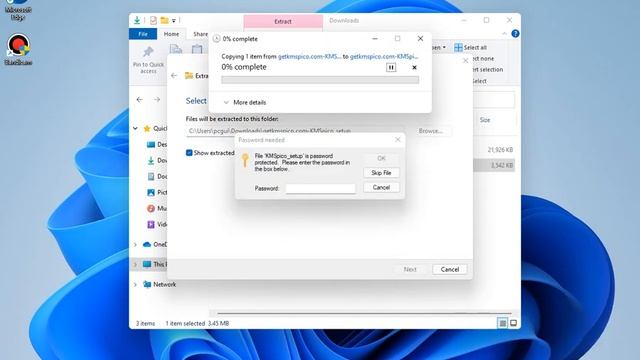Screen dimensions: 640x360
Task: Expand the This PC tree node
Action: coord(135,264)
